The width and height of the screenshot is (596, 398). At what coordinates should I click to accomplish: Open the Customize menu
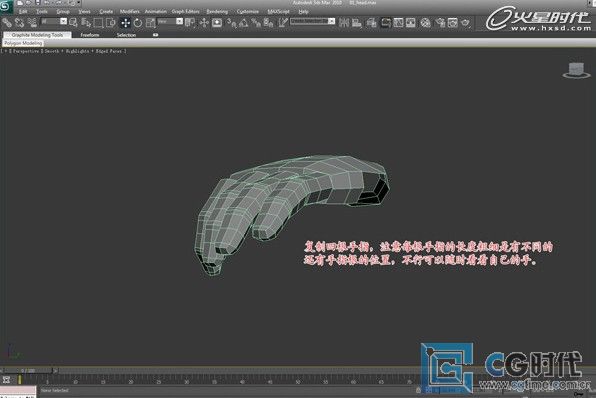[247, 11]
